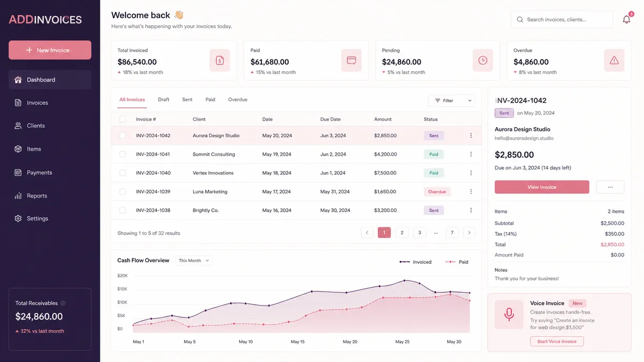Go to page 2 of results
Screen dimensions: 644x362
pyautogui.click(x=401, y=233)
